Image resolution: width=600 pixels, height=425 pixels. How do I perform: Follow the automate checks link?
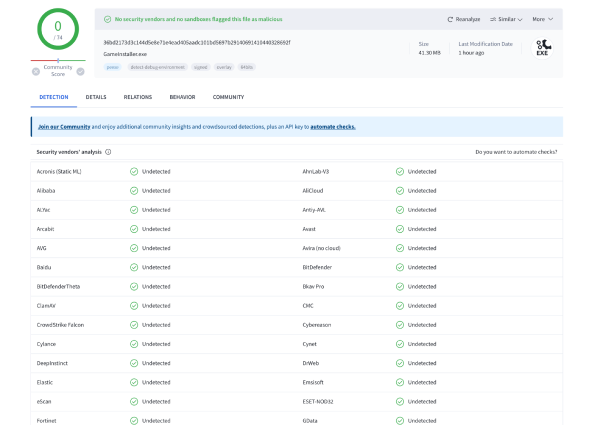333,127
